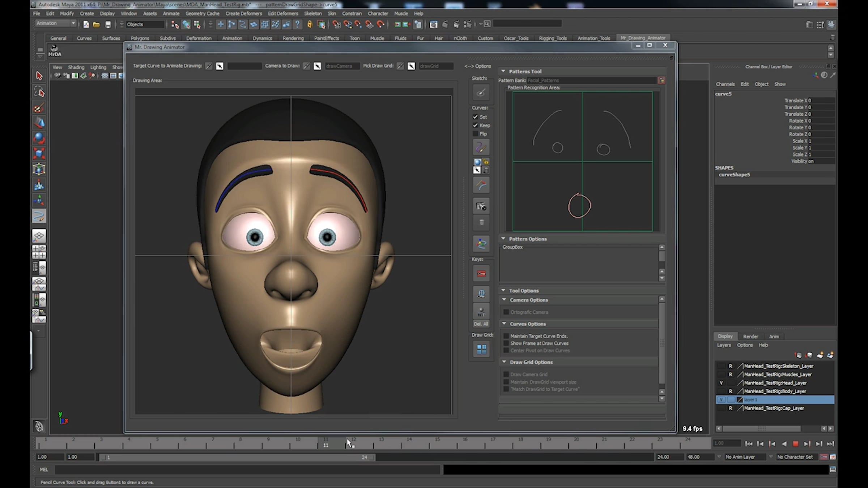Viewport: 868px width, 488px height.
Task: Click the Open Scene folder icon
Action: point(96,24)
